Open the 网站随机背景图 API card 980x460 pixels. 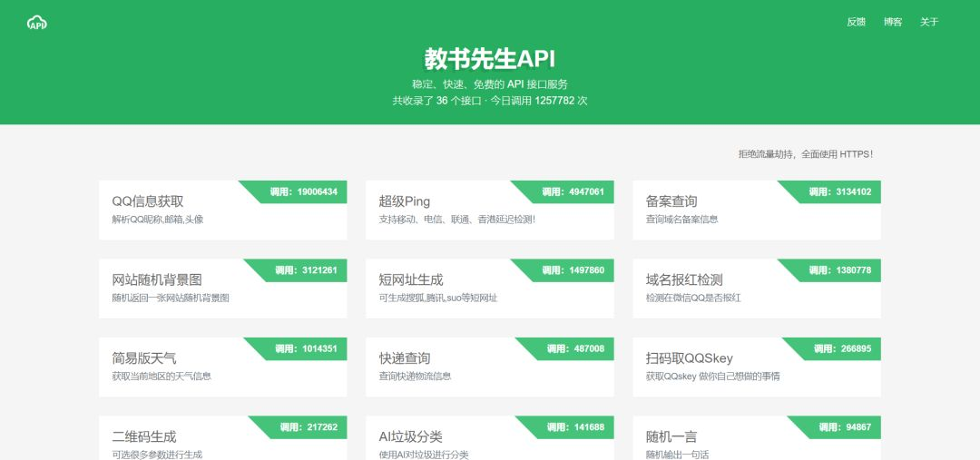(222, 289)
